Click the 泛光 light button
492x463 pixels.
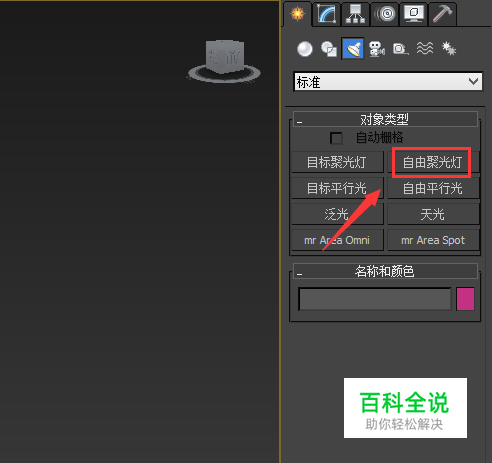pyautogui.click(x=337, y=214)
